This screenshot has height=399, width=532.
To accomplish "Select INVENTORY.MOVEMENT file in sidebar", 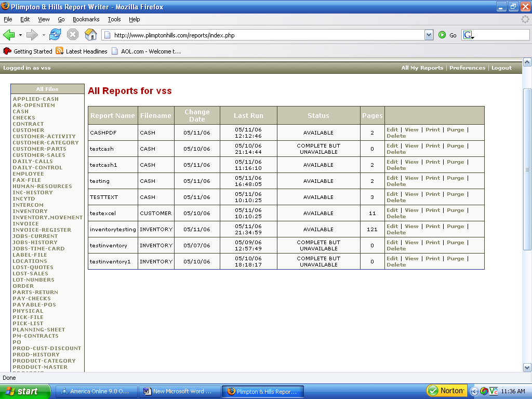I will coord(47,217).
